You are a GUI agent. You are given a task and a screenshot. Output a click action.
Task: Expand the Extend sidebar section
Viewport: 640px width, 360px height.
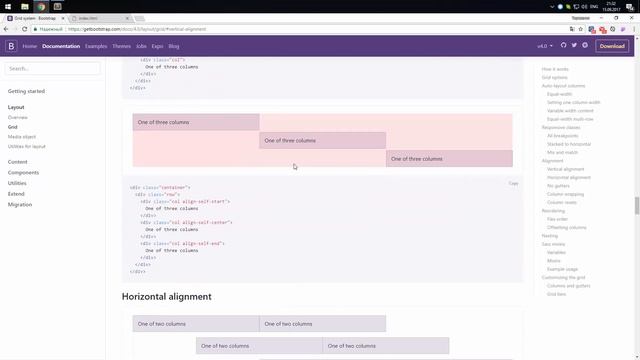16,193
